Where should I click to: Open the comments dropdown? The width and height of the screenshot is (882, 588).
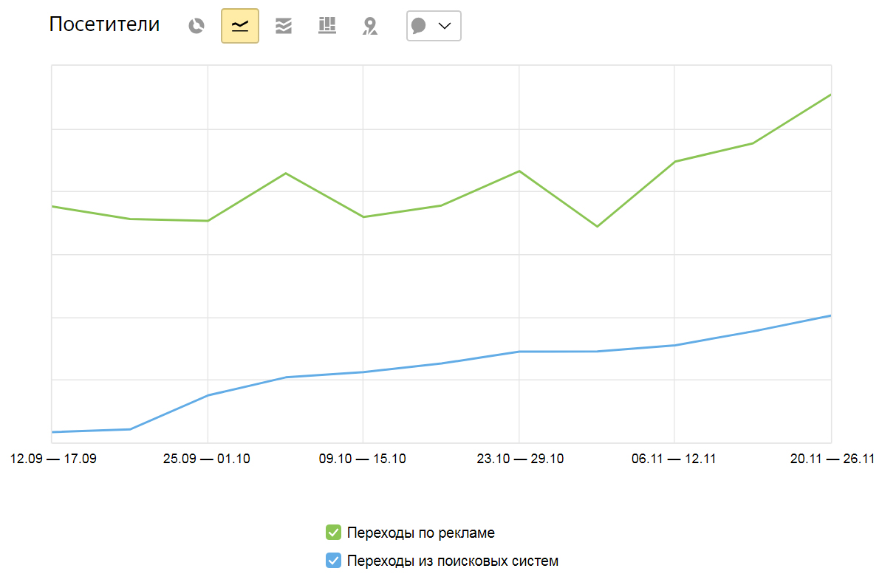[x=434, y=26]
